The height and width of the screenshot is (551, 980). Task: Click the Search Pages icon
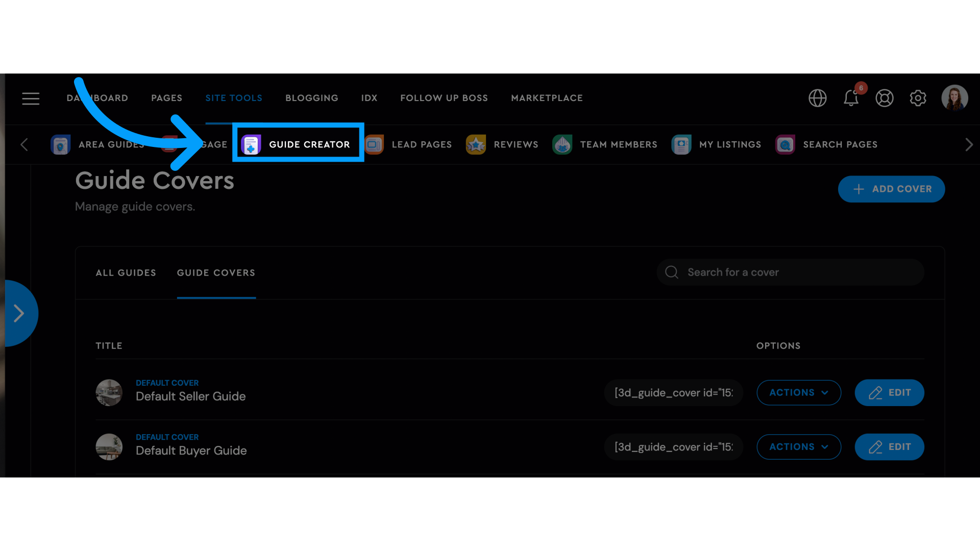click(785, 144)
